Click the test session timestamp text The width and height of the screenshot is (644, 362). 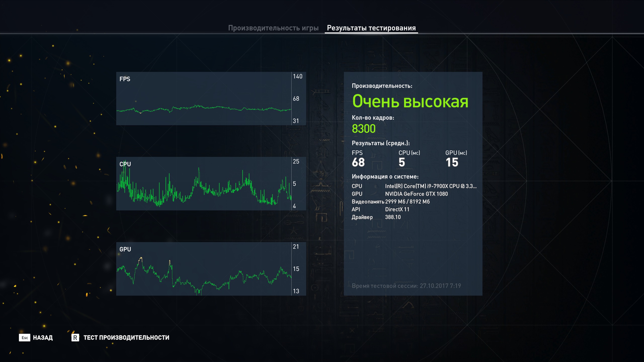point(406,286)
